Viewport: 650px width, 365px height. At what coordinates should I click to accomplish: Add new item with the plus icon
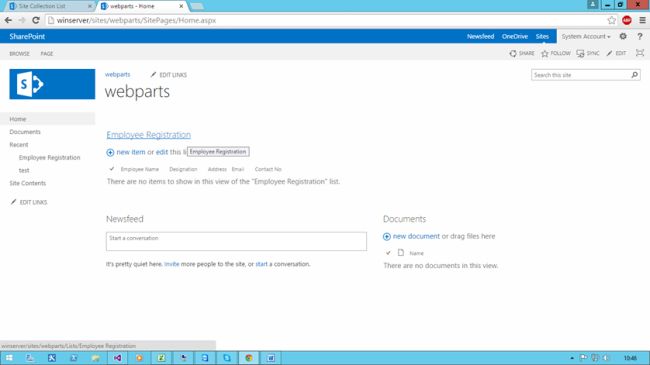[x=110, y=153]
